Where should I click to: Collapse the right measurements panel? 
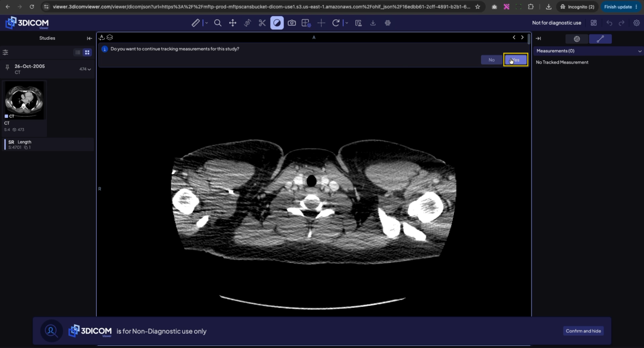pyautogui.click(x=538, y=39)
